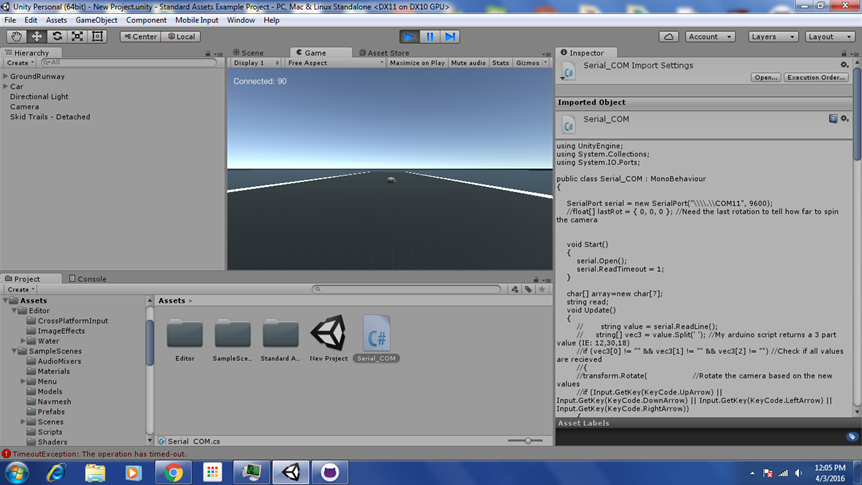Screen dimensions: 862x485
Task: Select the Scale tool
Action: 78,36
